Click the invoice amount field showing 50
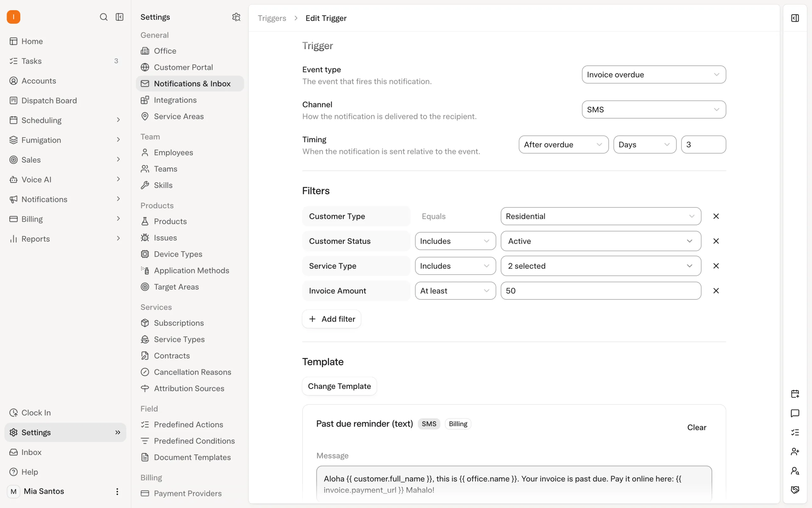 pos(601,291)
